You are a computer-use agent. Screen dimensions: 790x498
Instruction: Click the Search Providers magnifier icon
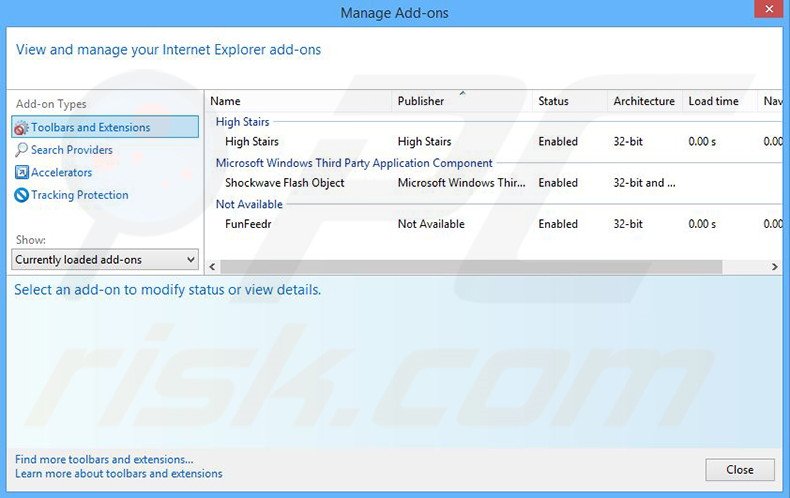coord(21,150)
